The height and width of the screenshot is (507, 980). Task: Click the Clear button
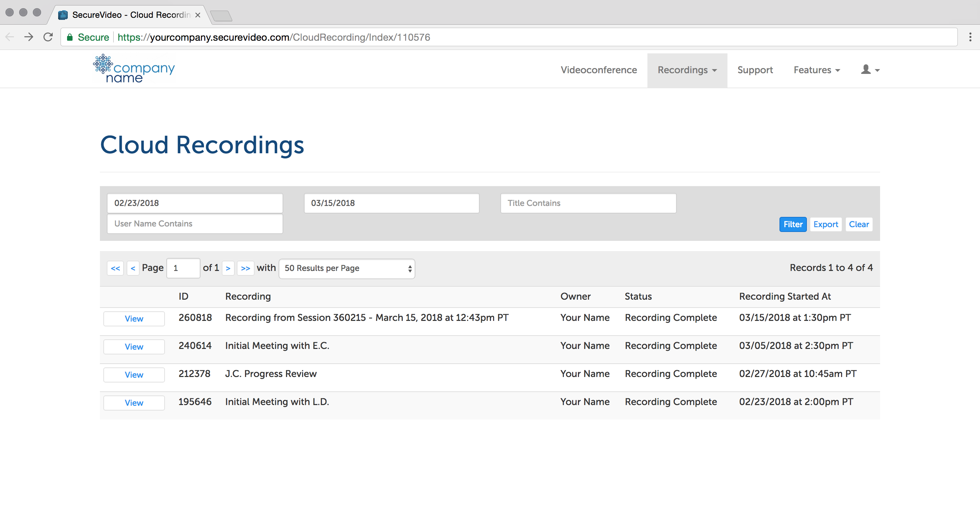tap(859, 224)
